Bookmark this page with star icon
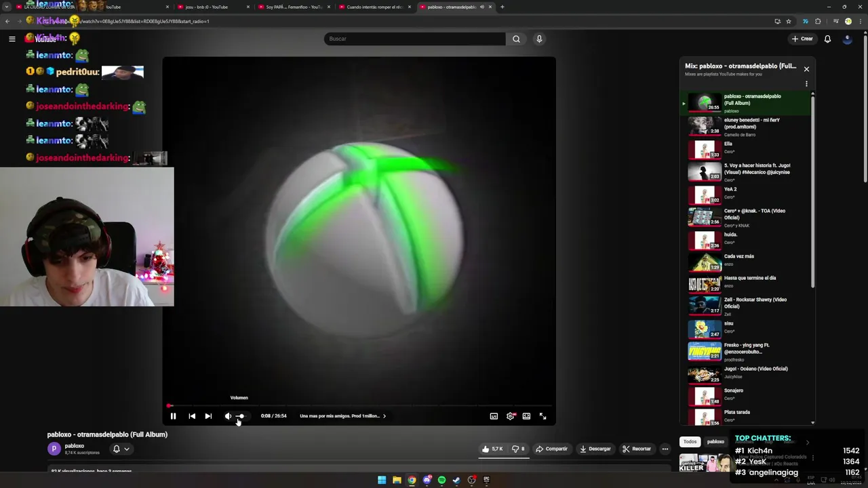Viewport: 868px width, 488px height. 789,21
